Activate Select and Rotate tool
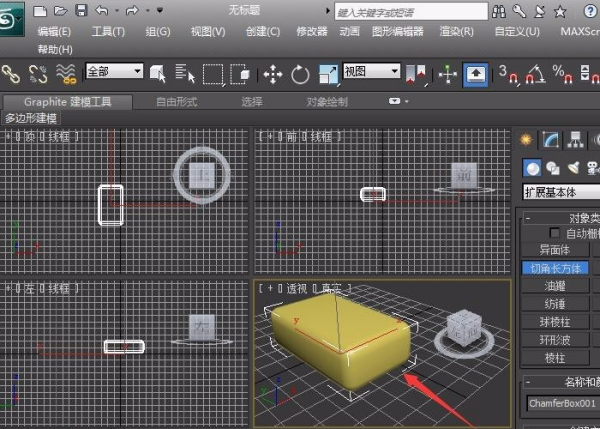The height and width of the screenshot is (429, 600). (300, 74)
